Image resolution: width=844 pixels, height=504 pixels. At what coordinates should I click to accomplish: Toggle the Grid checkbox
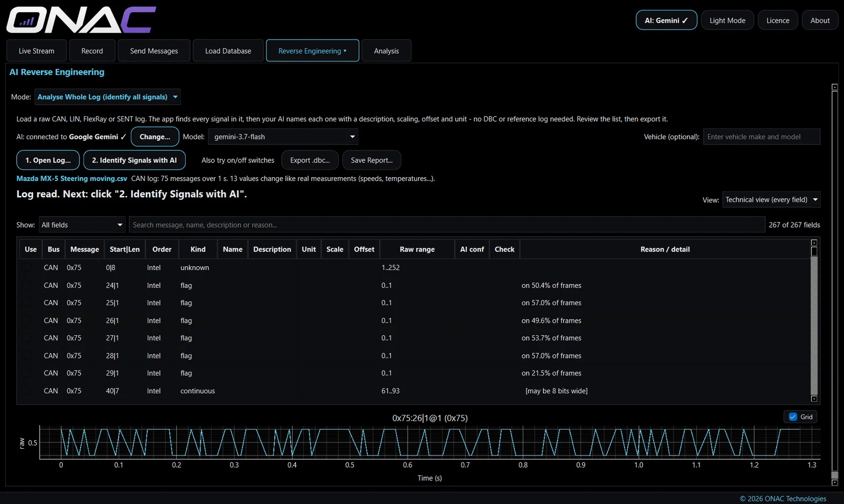click(x=793, y=417)
